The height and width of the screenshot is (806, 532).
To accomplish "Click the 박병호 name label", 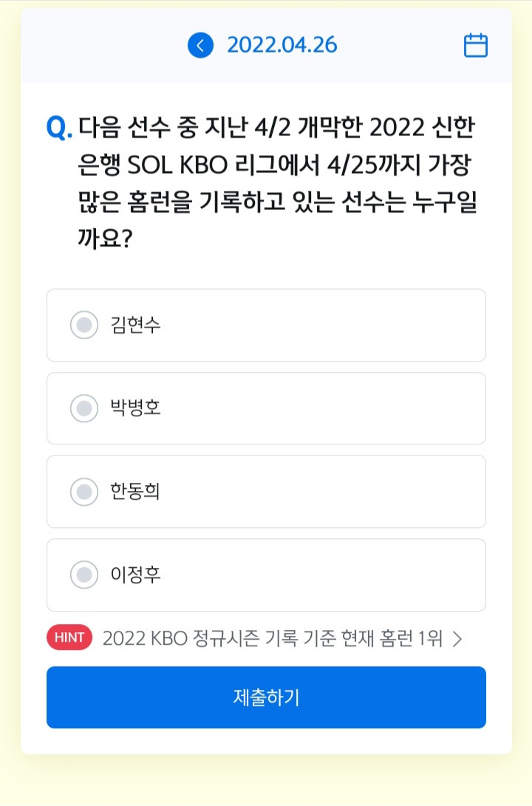I will point(135,408).
